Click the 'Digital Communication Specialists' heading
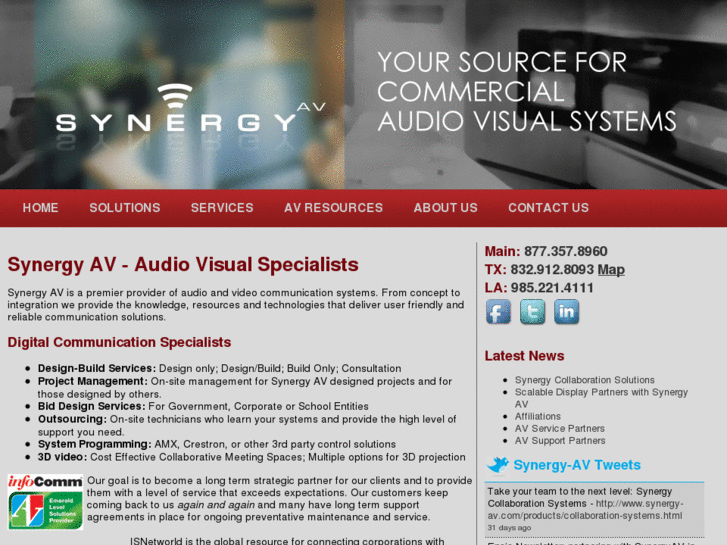Screen dimensions: 727x545 pos(119,342)
